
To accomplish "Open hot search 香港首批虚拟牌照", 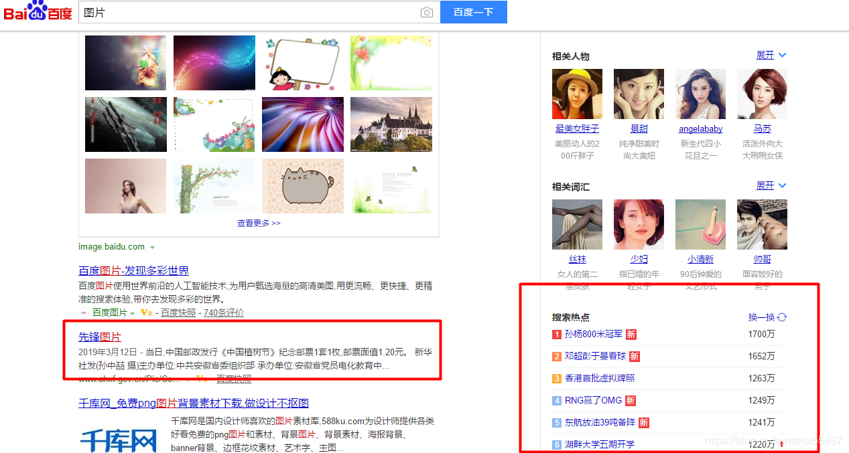I will point(599,378).
